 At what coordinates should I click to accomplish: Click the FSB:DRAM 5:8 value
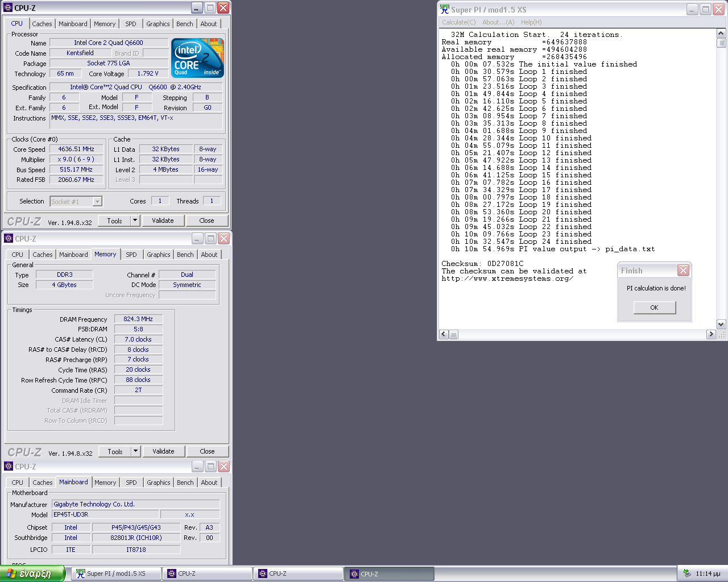click(138, 329)
